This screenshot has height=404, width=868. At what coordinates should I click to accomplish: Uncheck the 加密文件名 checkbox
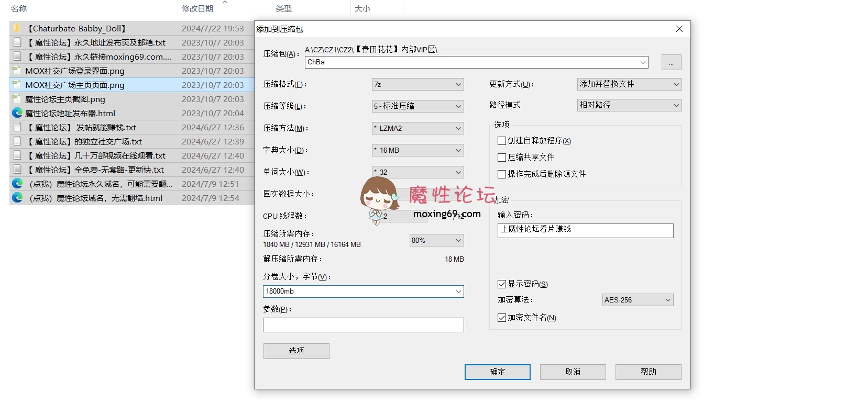tap(502, 318)
